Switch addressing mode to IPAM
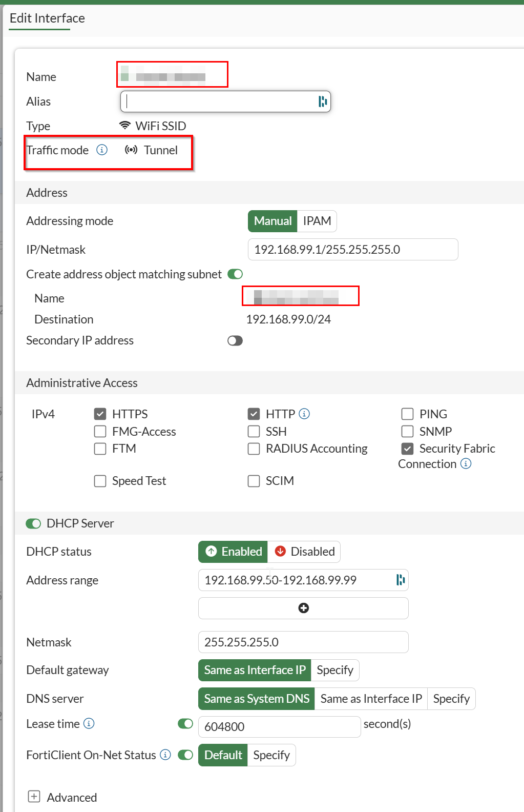This screenshot has width=524, height=812. 317,221
